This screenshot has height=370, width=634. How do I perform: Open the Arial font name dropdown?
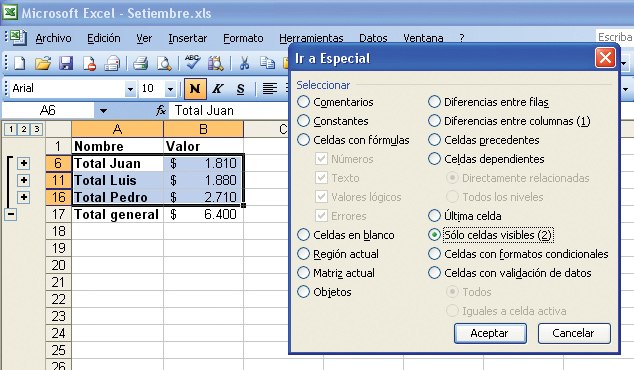tap(130, 89)
